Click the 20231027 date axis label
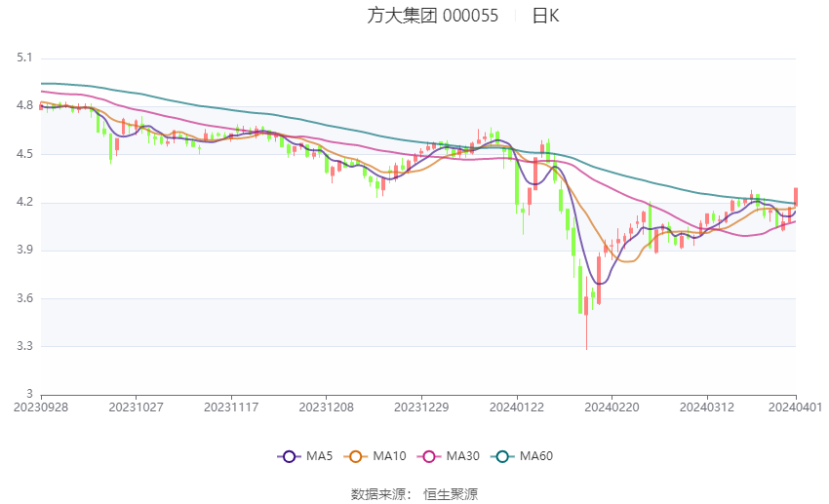The image size is (829, 504). (136, 407)
